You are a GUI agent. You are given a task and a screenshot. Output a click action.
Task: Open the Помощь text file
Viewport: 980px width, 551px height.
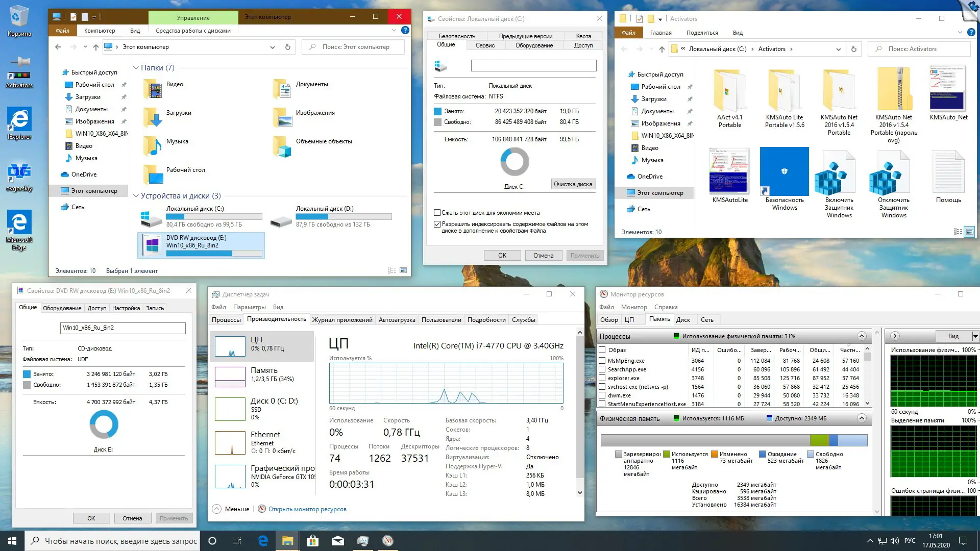pos(948,172)
